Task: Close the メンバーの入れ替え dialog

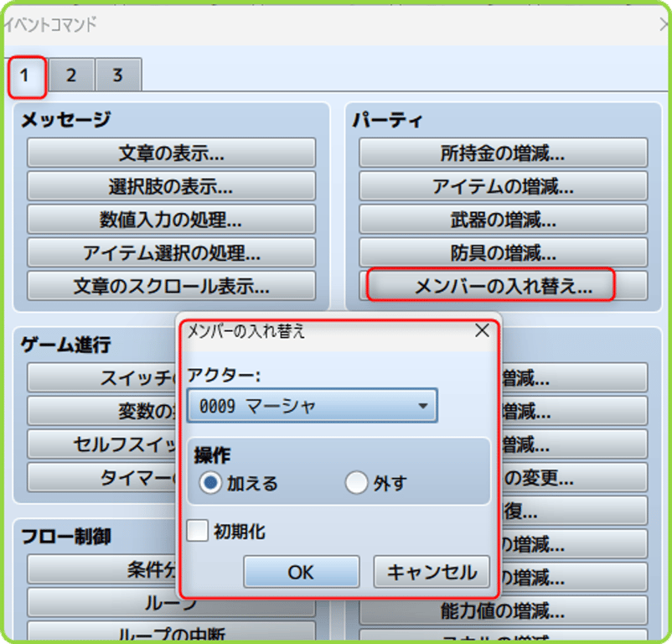Action: 482,330
